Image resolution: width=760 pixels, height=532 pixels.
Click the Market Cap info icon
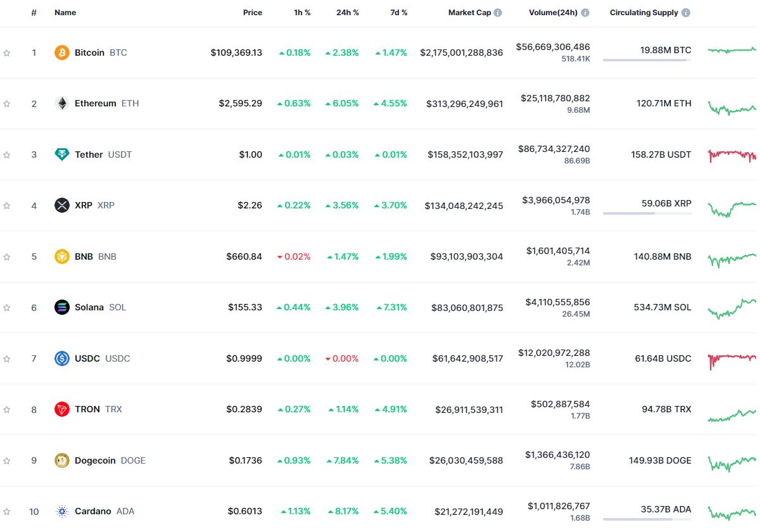pos(498,13)
